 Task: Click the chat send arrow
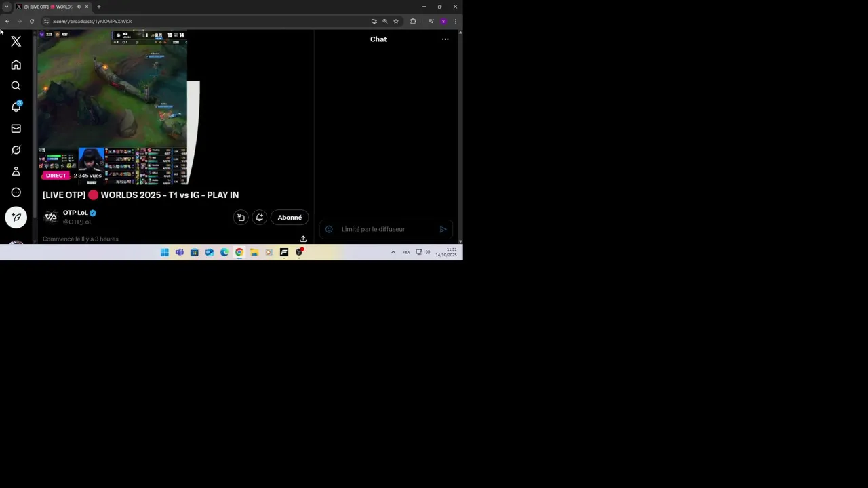443,229
